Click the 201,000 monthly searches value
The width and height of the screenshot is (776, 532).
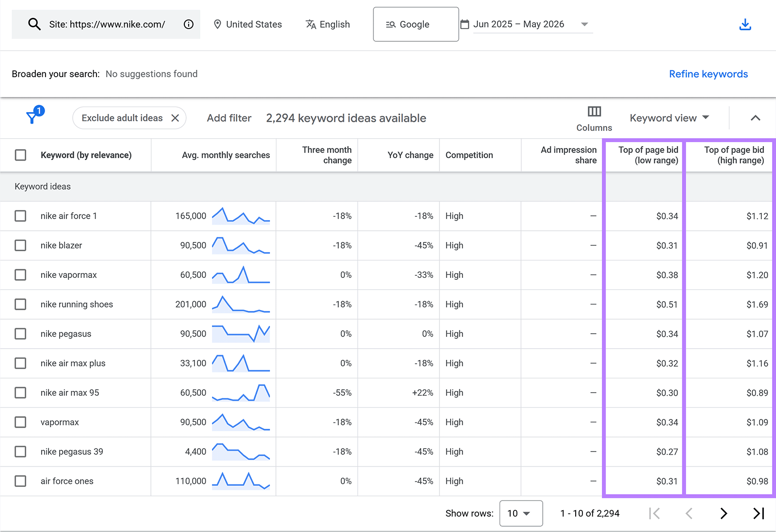pyautogui.click(x=191, y=304)
